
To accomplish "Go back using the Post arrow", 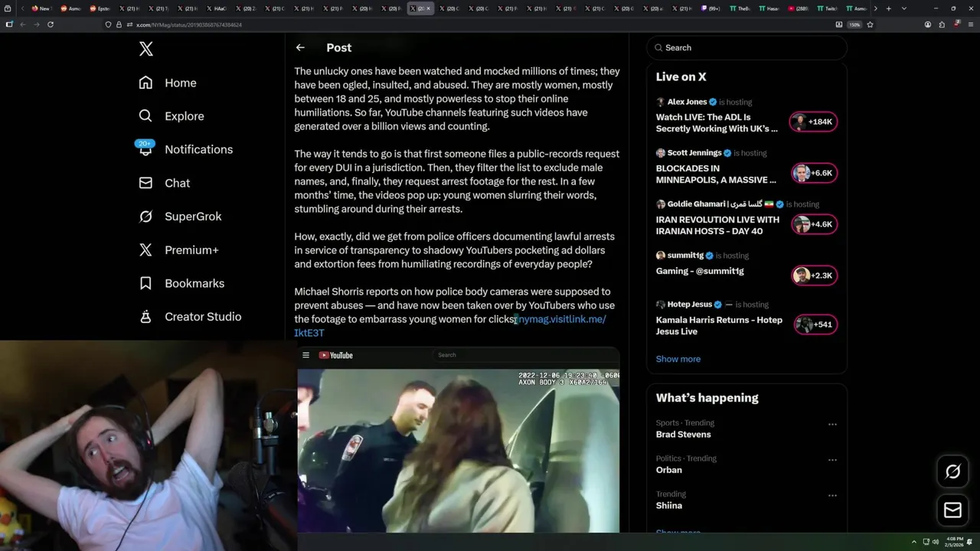I will [x=300, y=47].
